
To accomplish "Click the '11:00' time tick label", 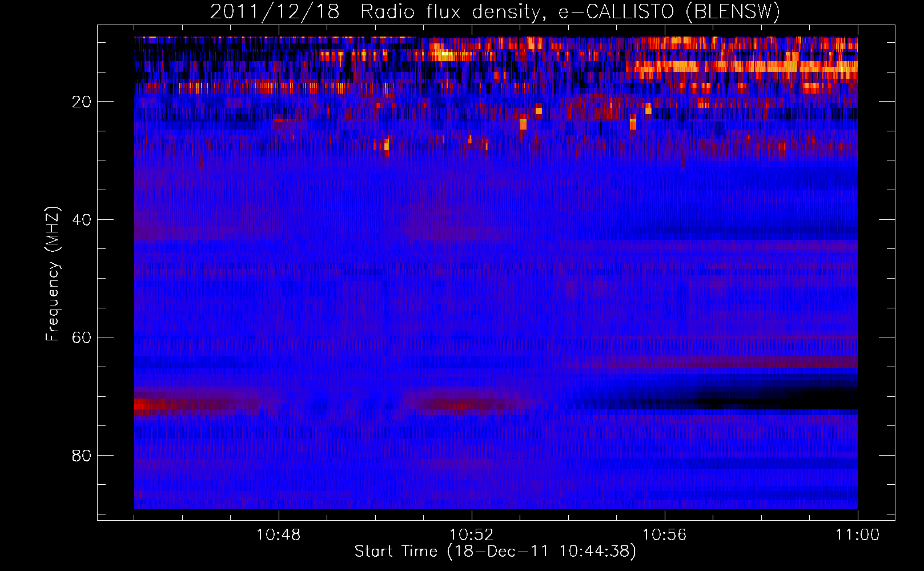I will 858,535.
